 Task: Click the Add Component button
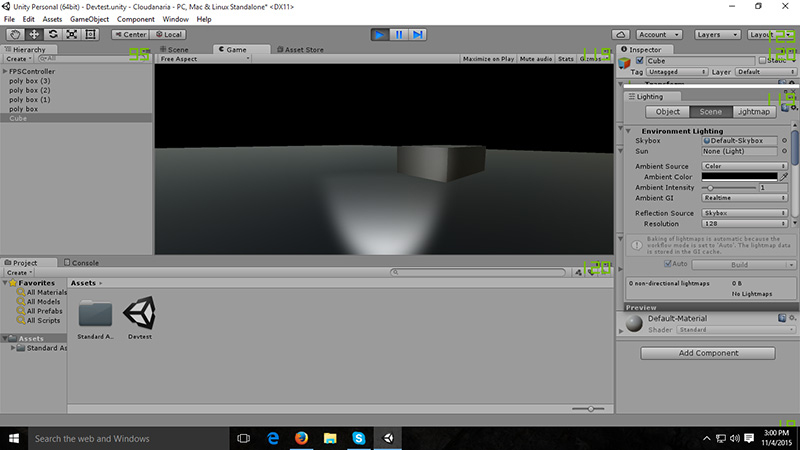(x=708, y=353)
